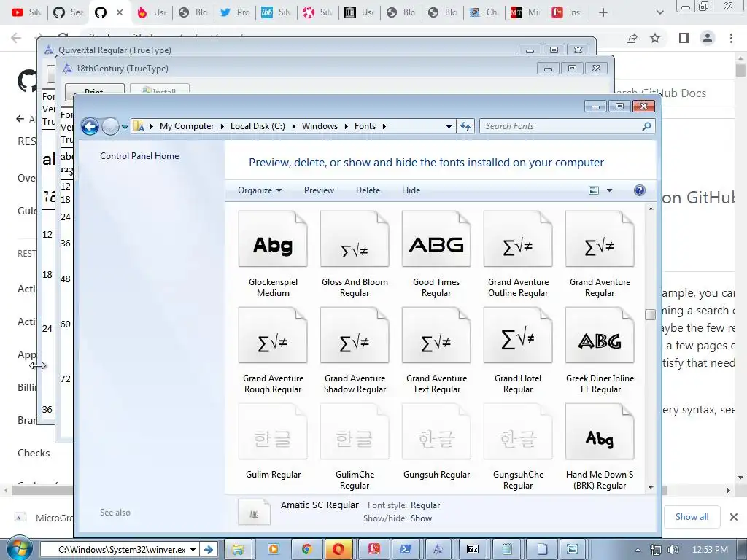Viewport: 747px width, 560px height.
Task: Click the Windows breadcrumb segment
Action: (320, 126)
